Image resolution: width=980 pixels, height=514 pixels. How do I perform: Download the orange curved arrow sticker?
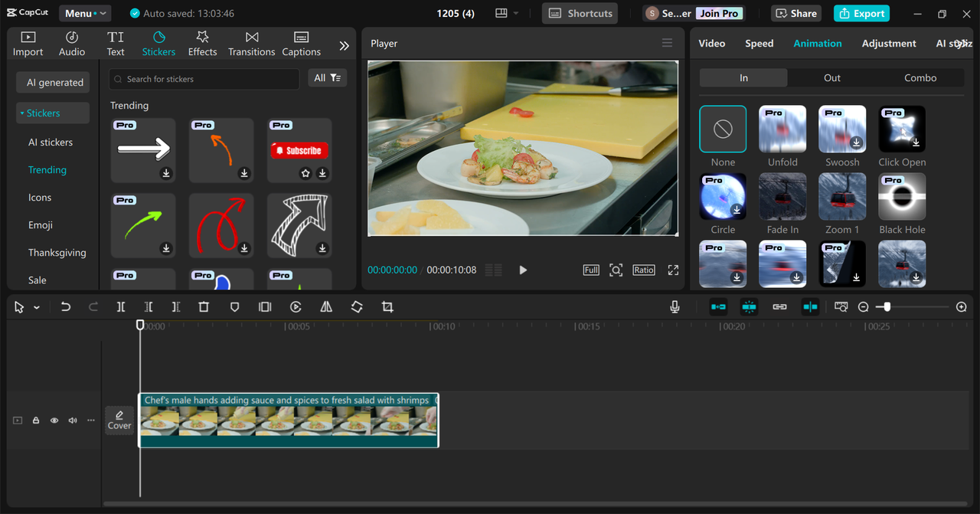click(x=244, y=173)
